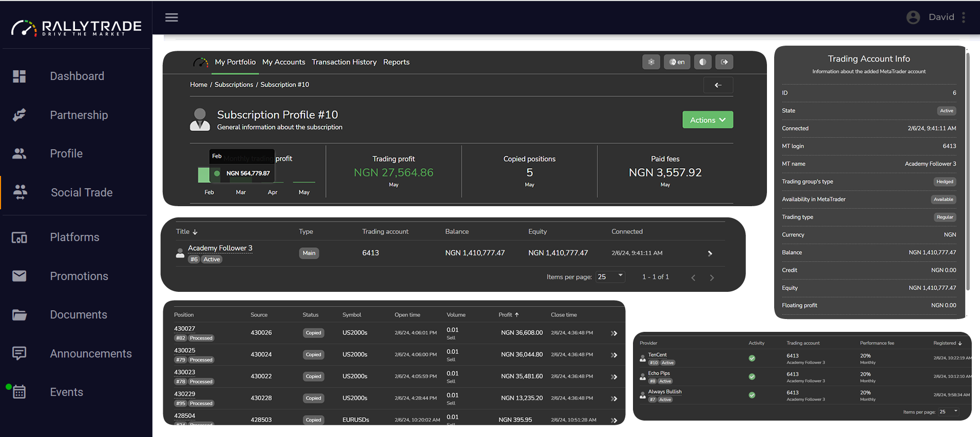
Task: Open details arrow for position 430027
Action: click(614, 333)
